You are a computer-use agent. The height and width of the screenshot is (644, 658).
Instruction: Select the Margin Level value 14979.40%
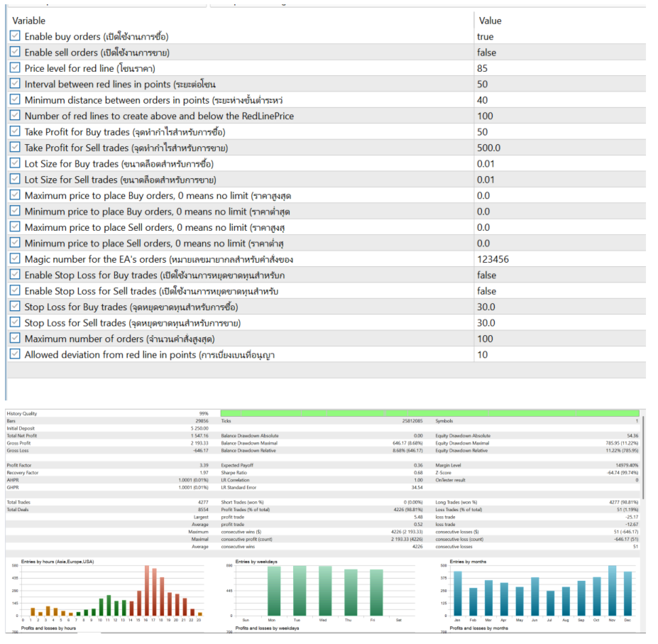(x=627, y=465)
